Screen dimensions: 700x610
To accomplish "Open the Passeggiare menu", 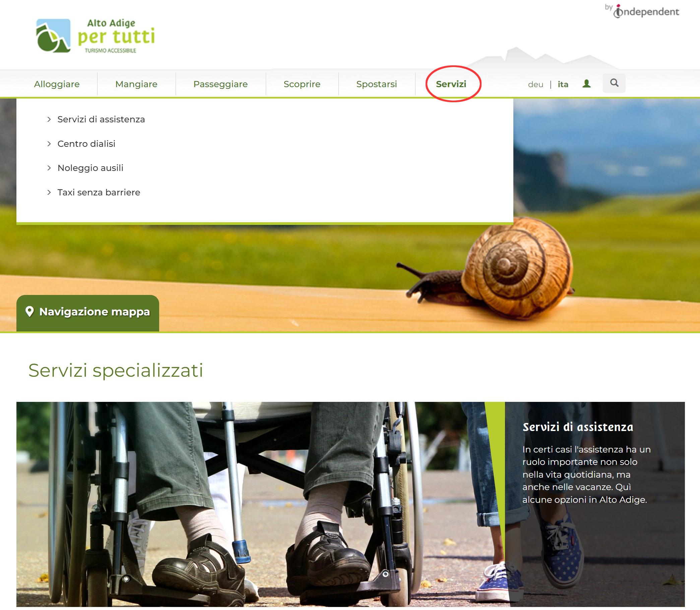I will click(220, 84).
